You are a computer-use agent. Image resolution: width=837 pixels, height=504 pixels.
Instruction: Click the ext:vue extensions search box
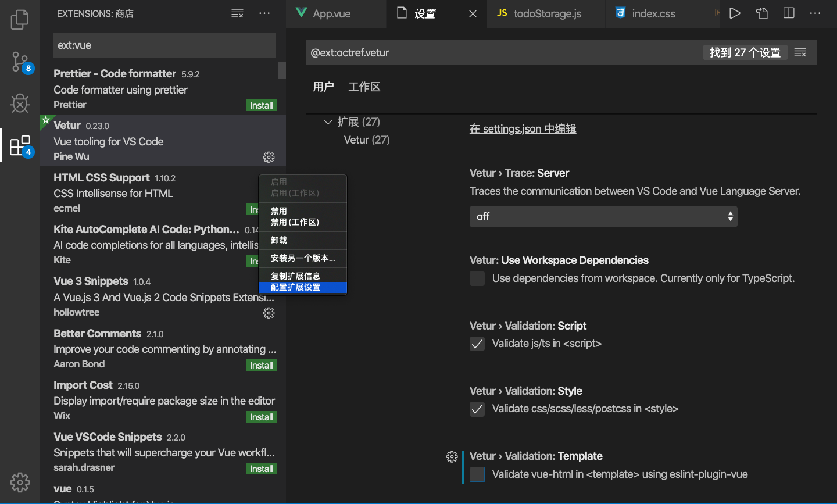pyautogui.click(x=164, y=45)
